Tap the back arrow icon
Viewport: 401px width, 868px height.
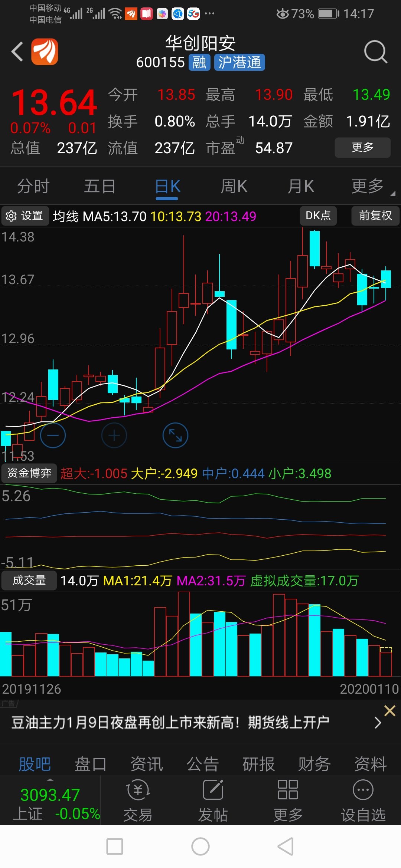pos(17,52)
